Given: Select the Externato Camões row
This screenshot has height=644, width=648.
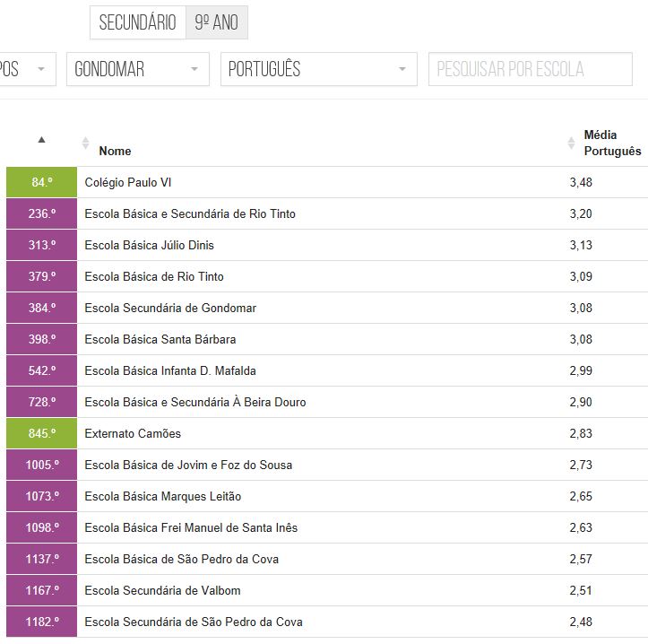Looking at the screenshot, I should coord(327,433).
